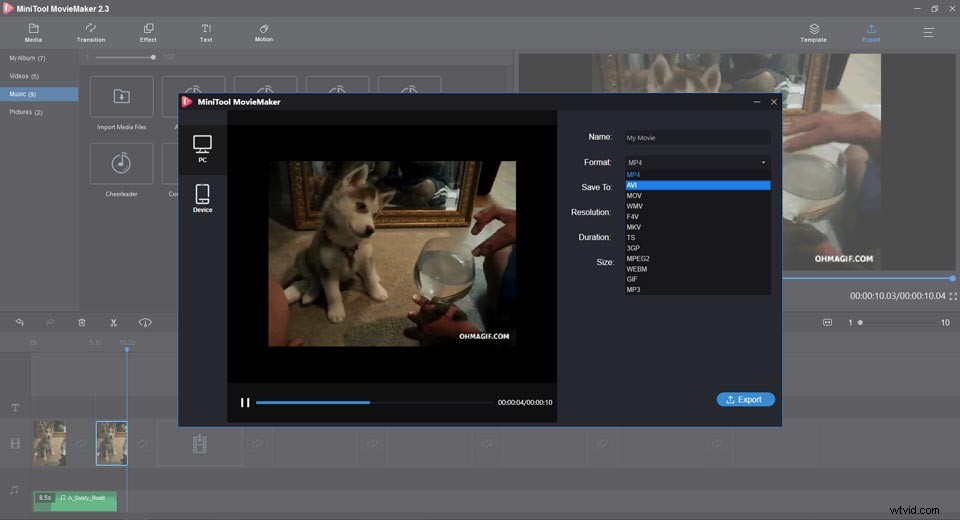Choose PC export target
Screen dimensions: 960x520
click(x=202, y=149)
